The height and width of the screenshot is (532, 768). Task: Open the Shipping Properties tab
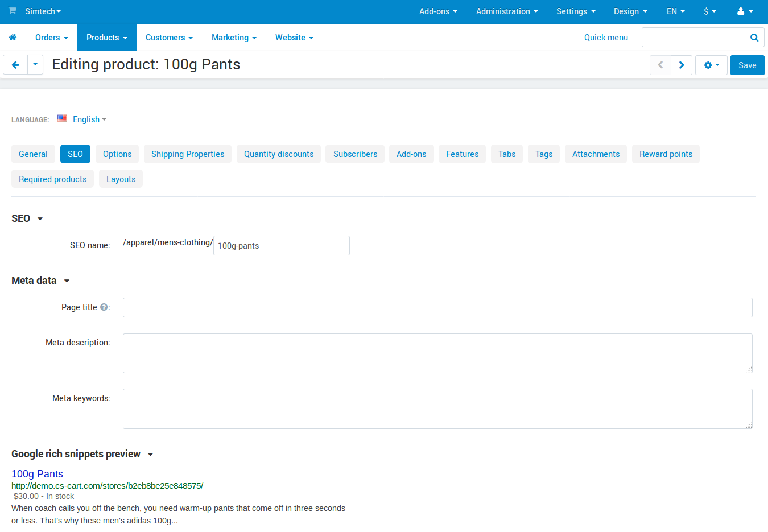188,154
